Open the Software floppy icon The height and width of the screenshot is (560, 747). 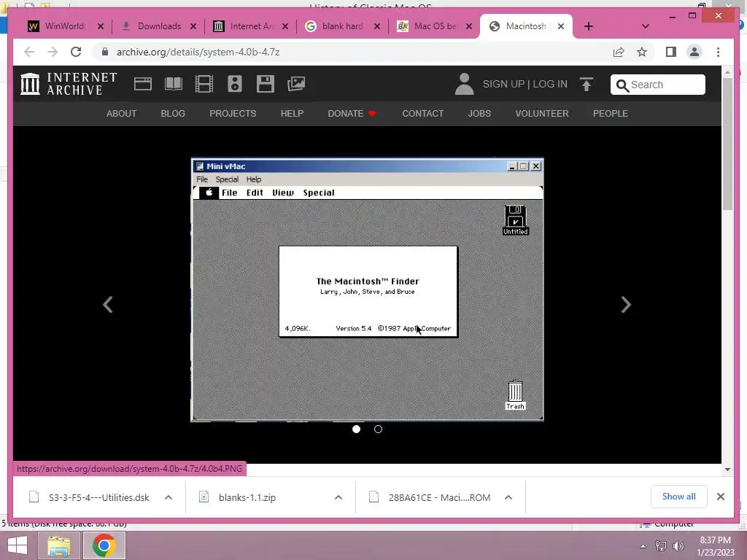(x=266, y=84)
